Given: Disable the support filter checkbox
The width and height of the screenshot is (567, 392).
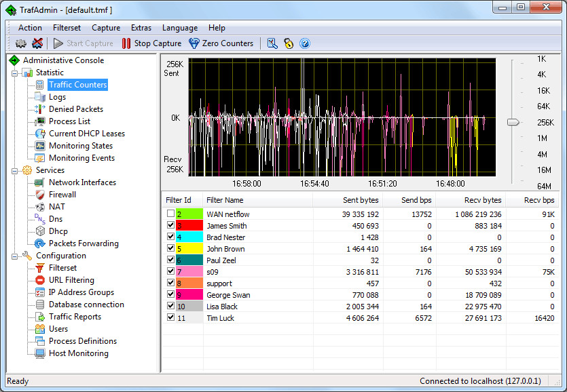Looking at the screenshot, I should tap(172, 283).
